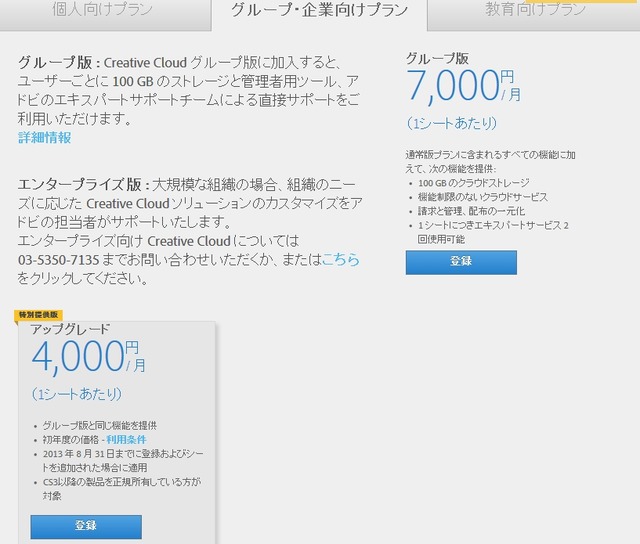
Task: Click the bullet 2013年8月31日までに登録
Action: point(123,460)
